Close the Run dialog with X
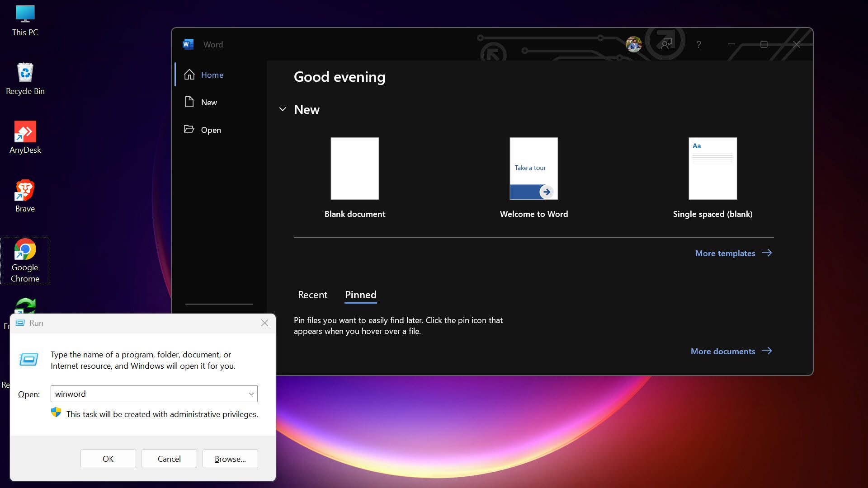The height and width of the screenshot is (488, 868). pos(264,323)
